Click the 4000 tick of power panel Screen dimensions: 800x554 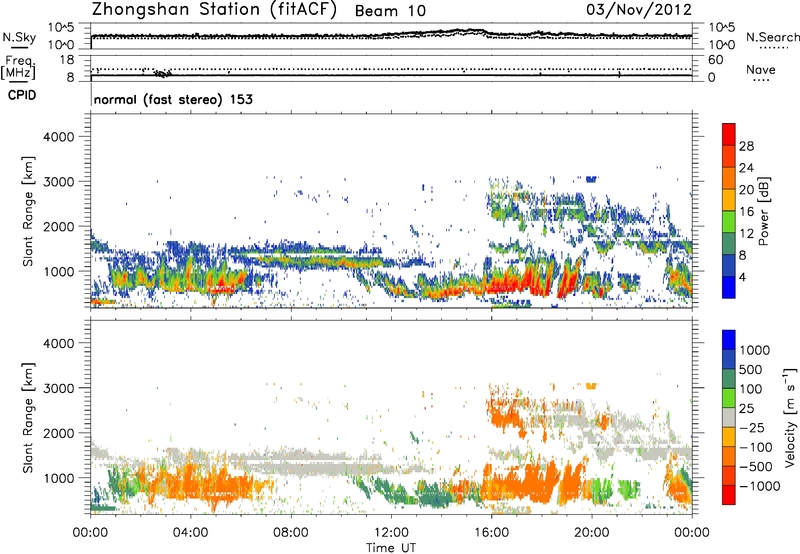click(58, 137)
